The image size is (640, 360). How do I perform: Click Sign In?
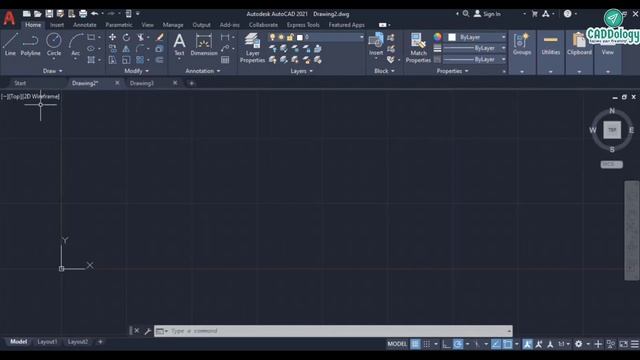click(x=487, y=14)
